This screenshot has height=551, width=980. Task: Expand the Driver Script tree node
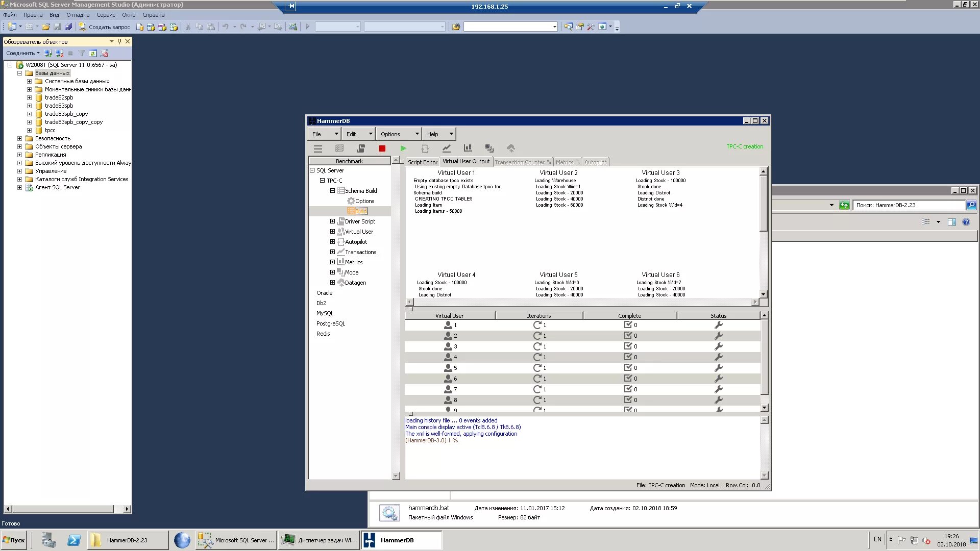pos(332,221)
